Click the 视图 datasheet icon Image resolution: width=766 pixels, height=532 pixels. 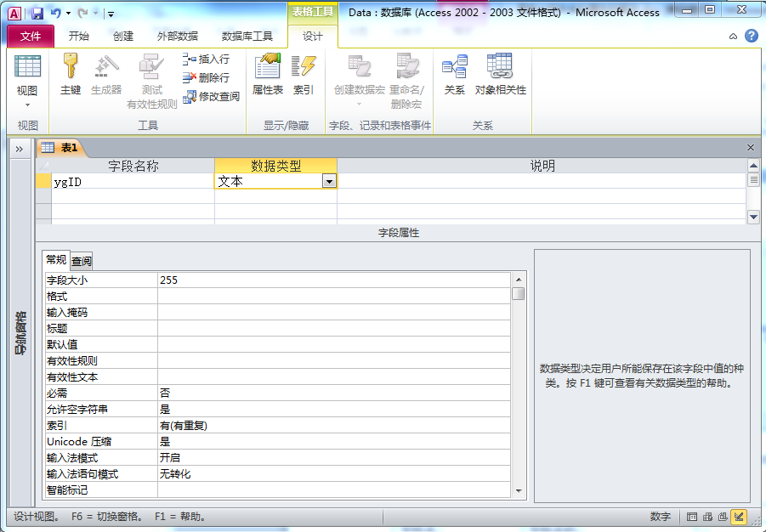coord(27,66)
